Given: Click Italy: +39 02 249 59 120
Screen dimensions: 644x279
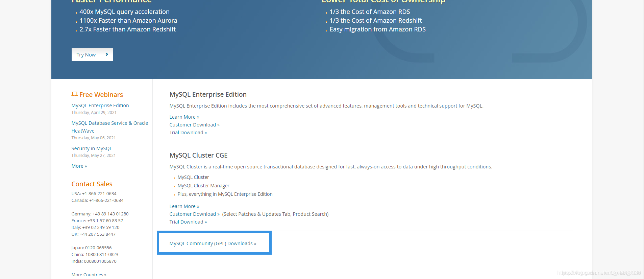Looking at the screenshot, I should pyautogui.click(x=95, y=228).
